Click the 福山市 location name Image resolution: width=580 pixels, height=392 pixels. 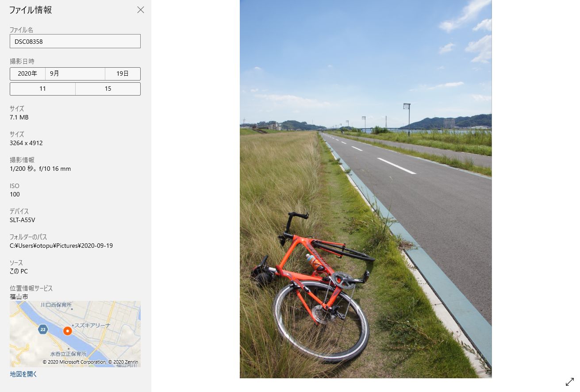pyautogui.click(x=19, y=297)
